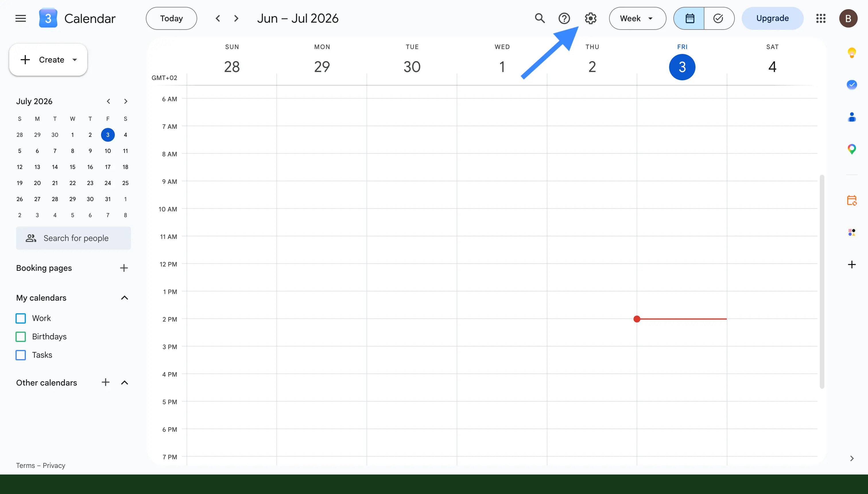Open the Week view dropdown
The height and width of the screenshot is (494, 868).
coord(637,18)
